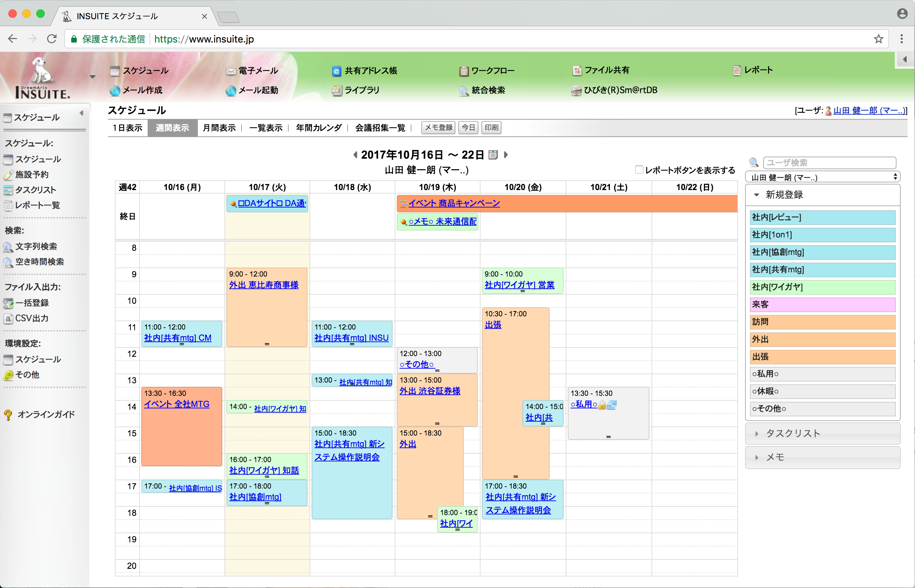Image resolution: width=915 pixels, height=588 pixels.
Task: Open the 外出 恵比寿商事様 appointment
Action: [263, 285]
